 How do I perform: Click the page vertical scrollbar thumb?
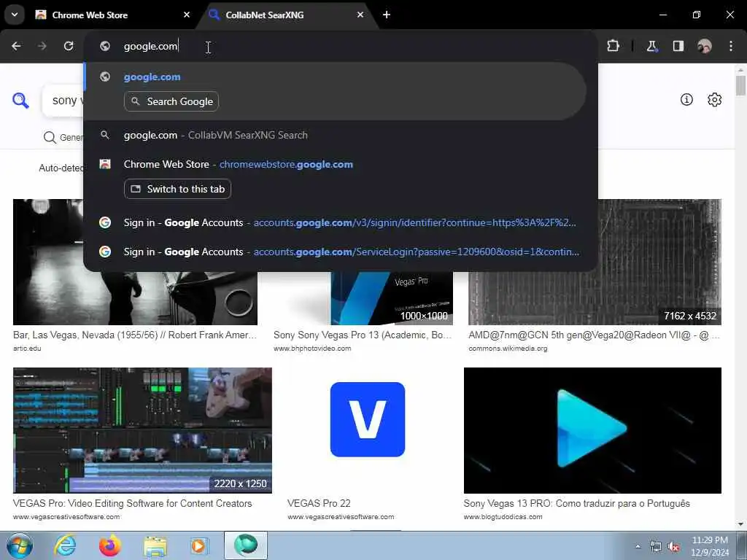coord(740,86)
